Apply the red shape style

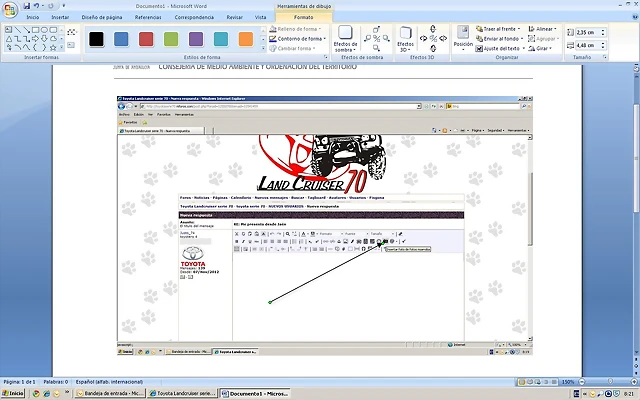pyautogui.click(x=146, y=39)
